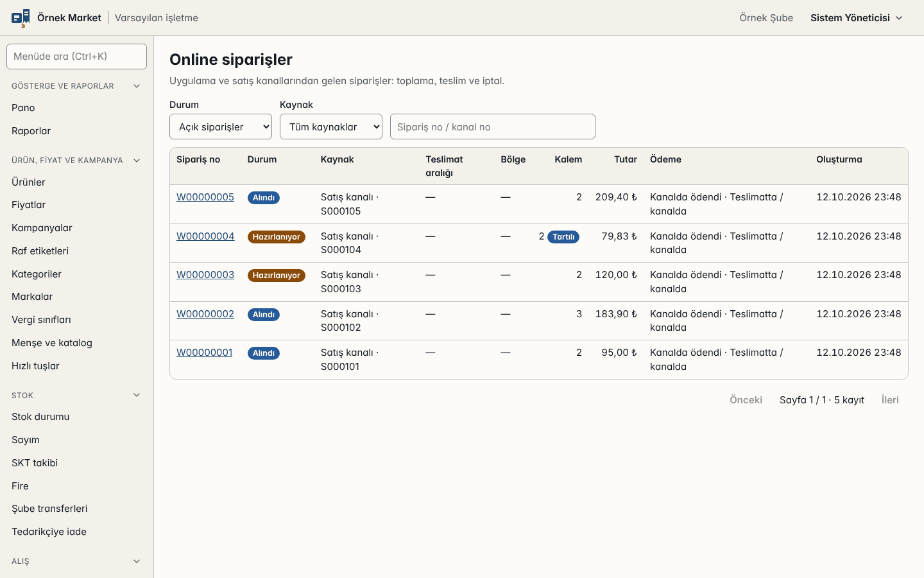Click the Alındı badge for W00000002
This screenshot has width=924, height=578.
[264, 315]
